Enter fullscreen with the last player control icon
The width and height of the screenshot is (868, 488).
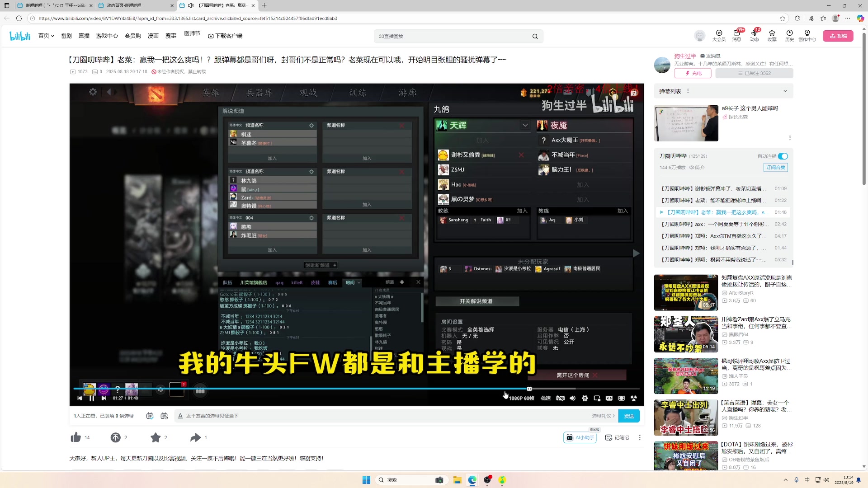click(x=633, y=398)
